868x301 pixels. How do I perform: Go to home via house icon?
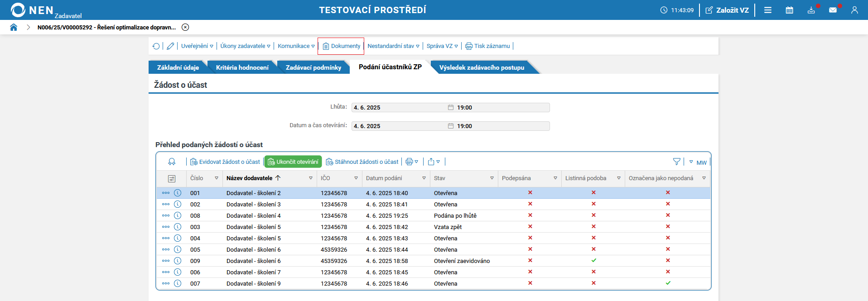click(14, 27)
